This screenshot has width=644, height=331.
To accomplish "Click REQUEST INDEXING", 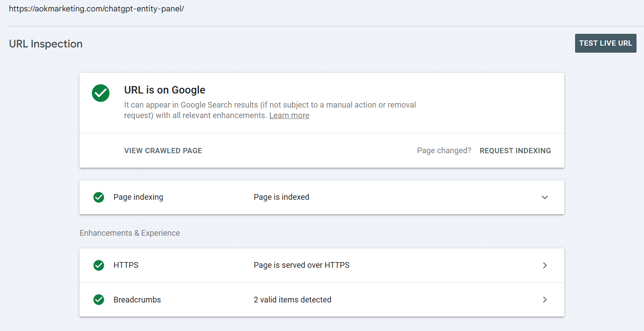I will (x=515, y=151).
